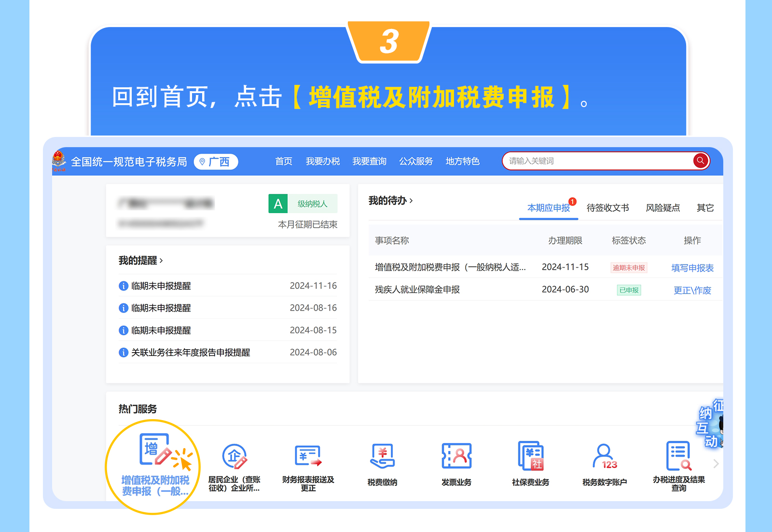Open 增值税及附加税费申报 service icon
This screenshot has width=772, height=532.
pos(155,450)
